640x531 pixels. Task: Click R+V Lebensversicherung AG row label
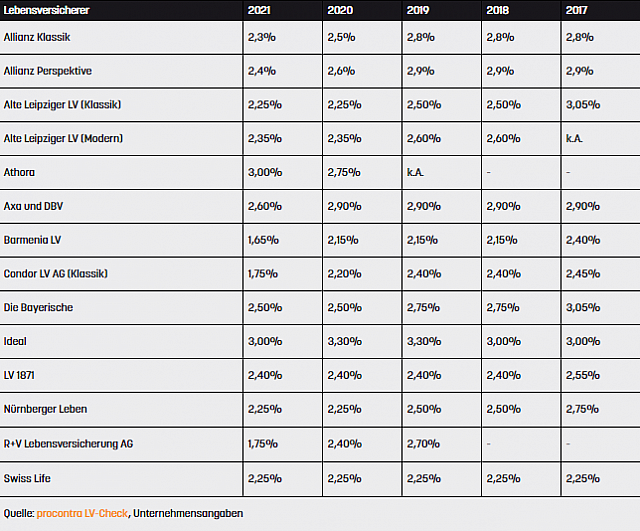point(68,443)
